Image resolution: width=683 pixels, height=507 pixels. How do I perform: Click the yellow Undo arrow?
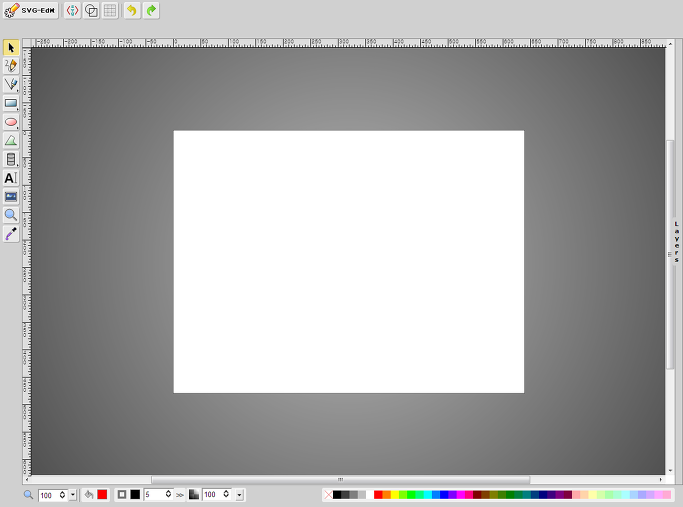(x=132, y=10)
